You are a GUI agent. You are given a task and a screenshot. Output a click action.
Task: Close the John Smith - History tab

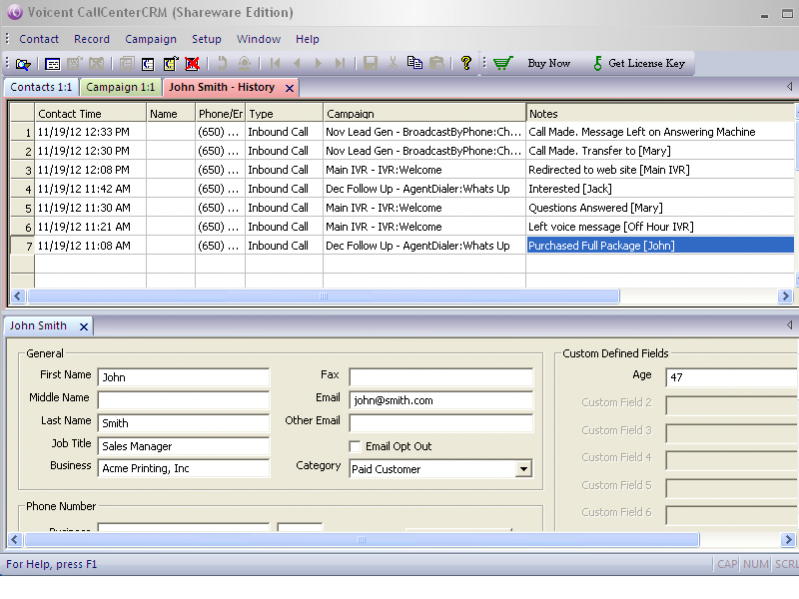[x=289, y=88]
